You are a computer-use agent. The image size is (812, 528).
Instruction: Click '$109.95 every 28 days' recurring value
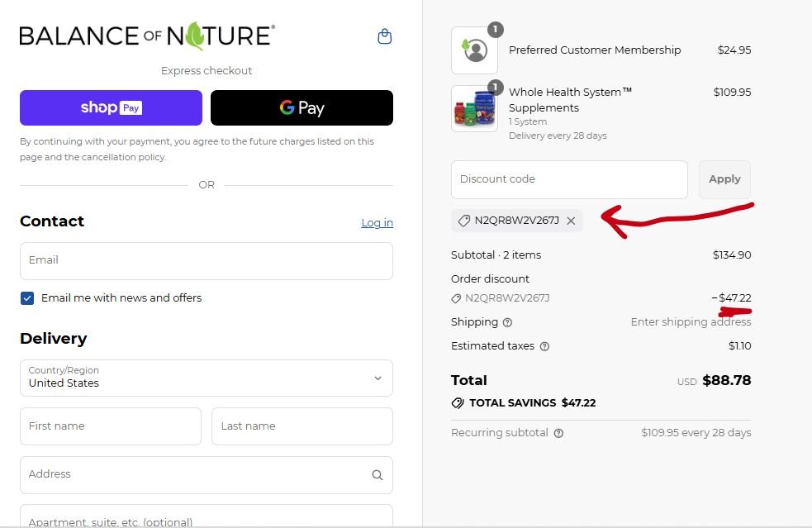pos(696,433)
